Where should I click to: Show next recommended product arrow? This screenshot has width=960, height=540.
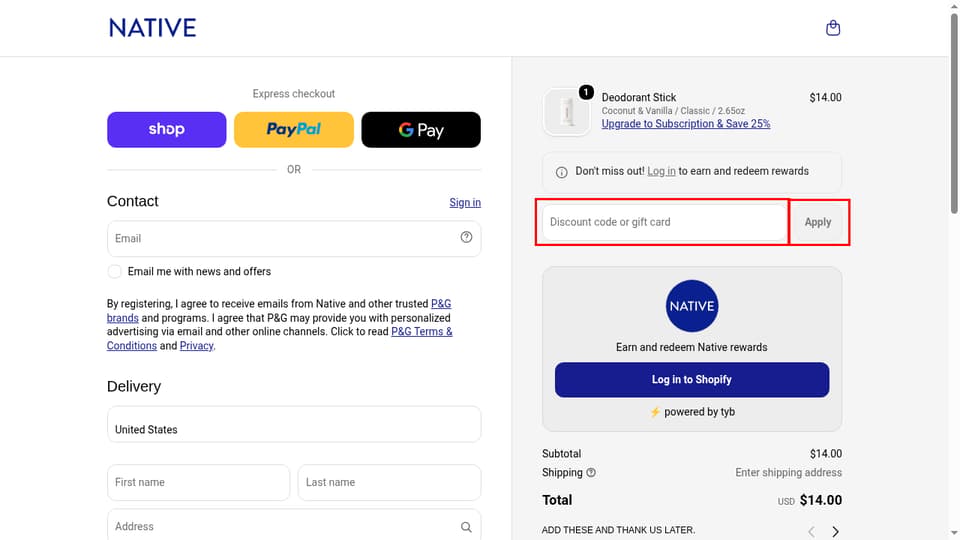(835, 531)
